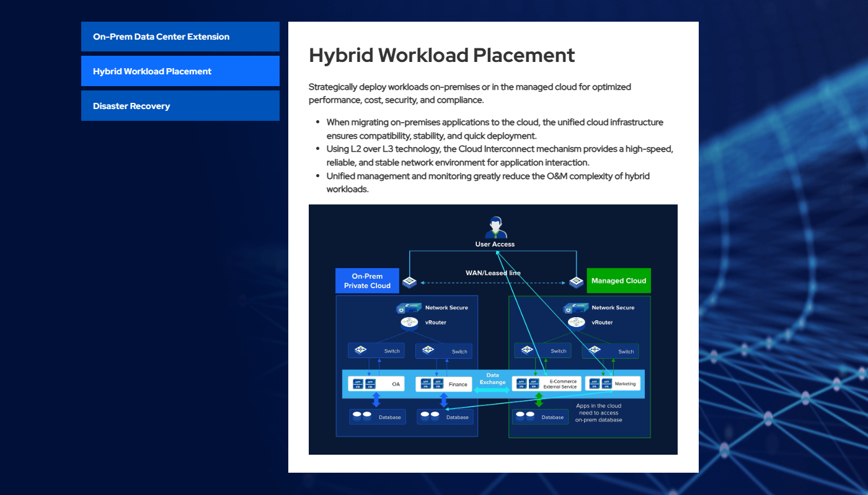Click the green Managed Cloud label
This screenshot has width=868, height=495.
tap(618, 280)
